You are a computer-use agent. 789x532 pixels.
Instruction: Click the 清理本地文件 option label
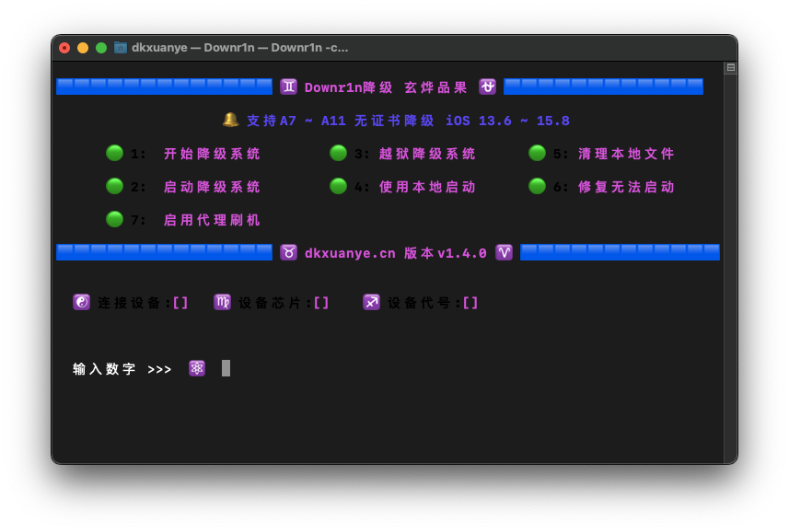click(x=626, y=154)
